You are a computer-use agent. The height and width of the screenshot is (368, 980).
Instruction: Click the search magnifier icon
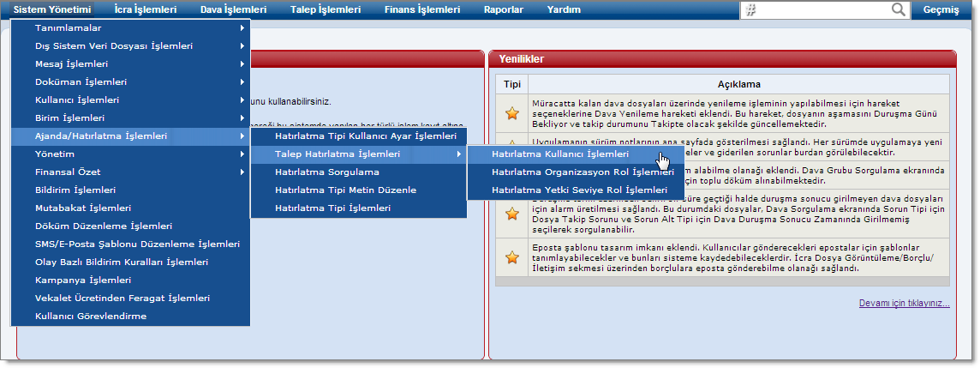point(898,9)
